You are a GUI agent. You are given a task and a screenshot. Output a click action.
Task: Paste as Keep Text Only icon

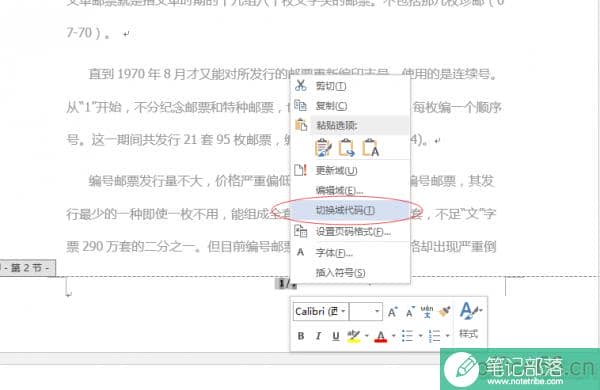tap(370, 148)
